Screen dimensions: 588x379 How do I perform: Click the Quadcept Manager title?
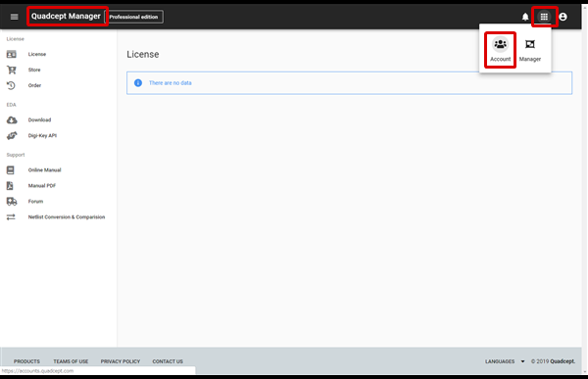[66, 16]
